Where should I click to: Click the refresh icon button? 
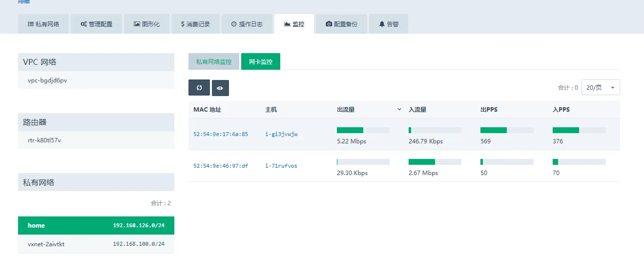point(199,88)
